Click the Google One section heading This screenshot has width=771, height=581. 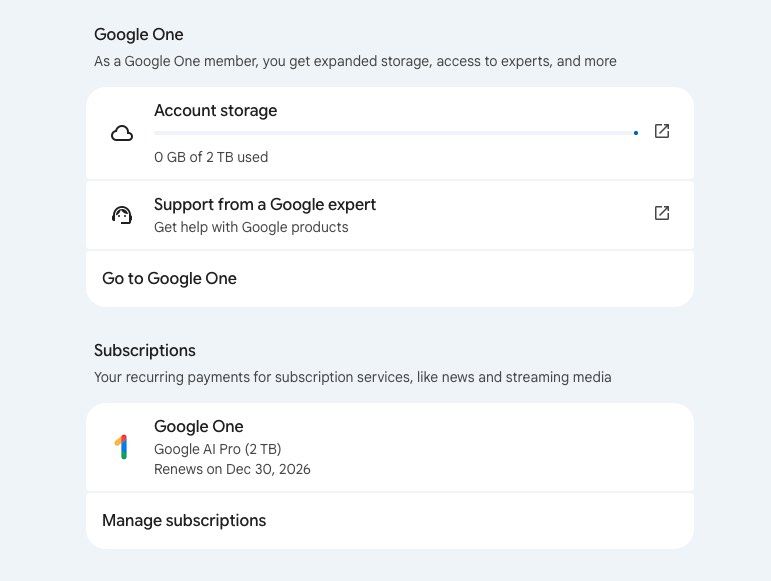tap(139, 34)
